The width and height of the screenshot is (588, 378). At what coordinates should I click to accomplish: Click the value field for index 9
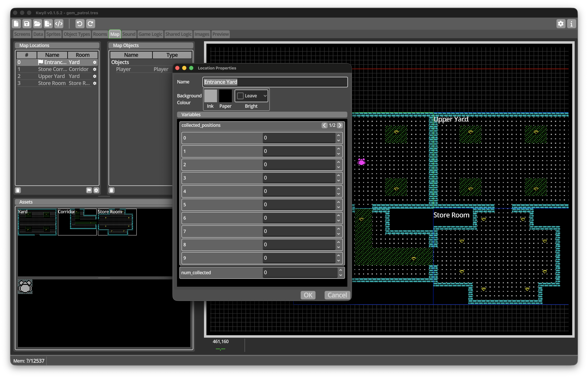pos(299,258)
